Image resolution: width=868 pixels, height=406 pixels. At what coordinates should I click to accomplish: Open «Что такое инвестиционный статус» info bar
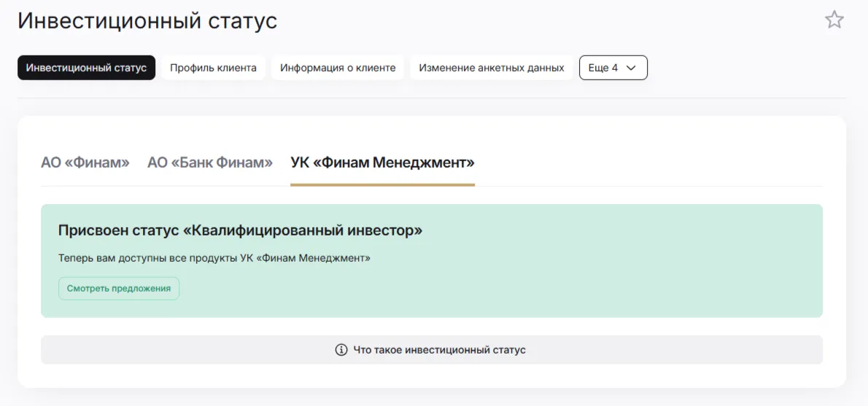pos(432,350)
